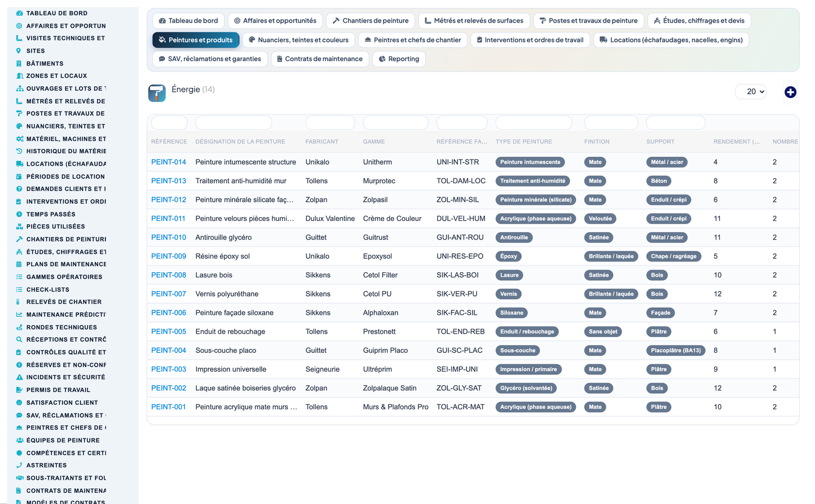Click the Check-lists sidebar list icon

pos(19,289)
